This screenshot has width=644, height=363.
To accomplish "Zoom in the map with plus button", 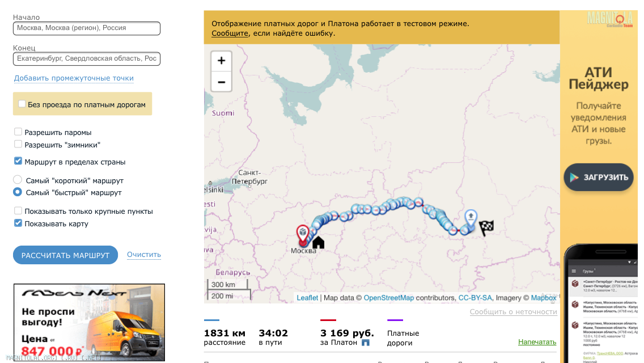I will [x=221, y=61].
